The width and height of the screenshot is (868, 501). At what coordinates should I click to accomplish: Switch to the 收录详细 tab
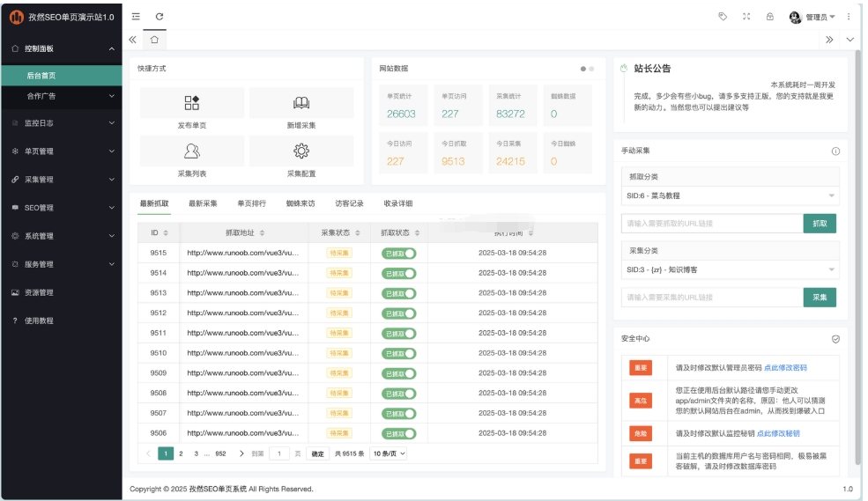(398, 203)
